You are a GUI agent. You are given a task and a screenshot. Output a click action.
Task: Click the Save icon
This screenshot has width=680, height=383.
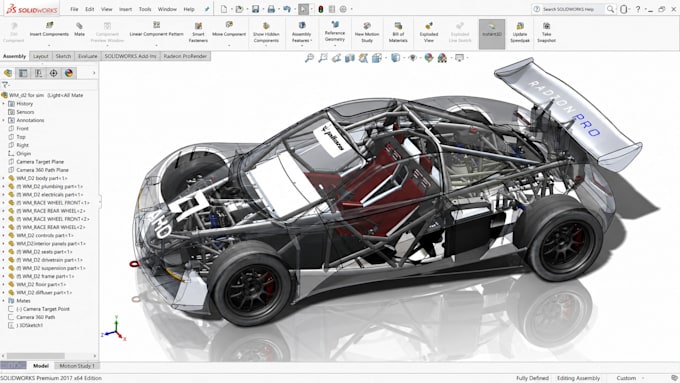255,9
